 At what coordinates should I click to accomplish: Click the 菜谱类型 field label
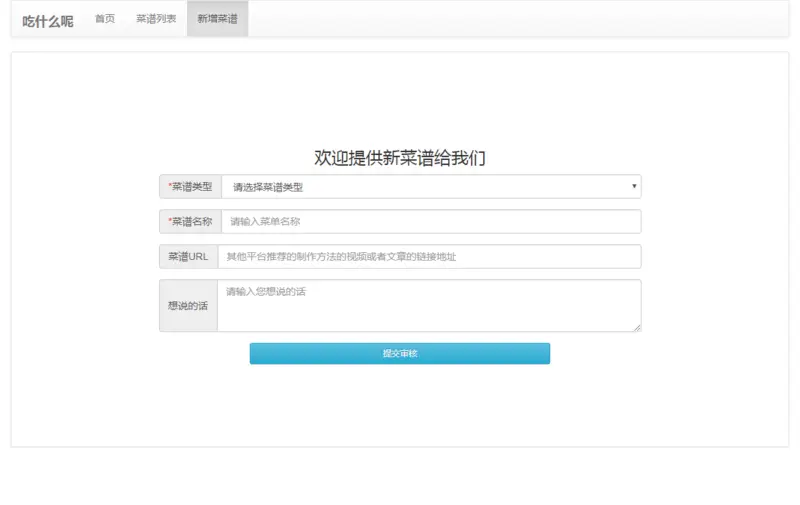click(x=190, y=187)
